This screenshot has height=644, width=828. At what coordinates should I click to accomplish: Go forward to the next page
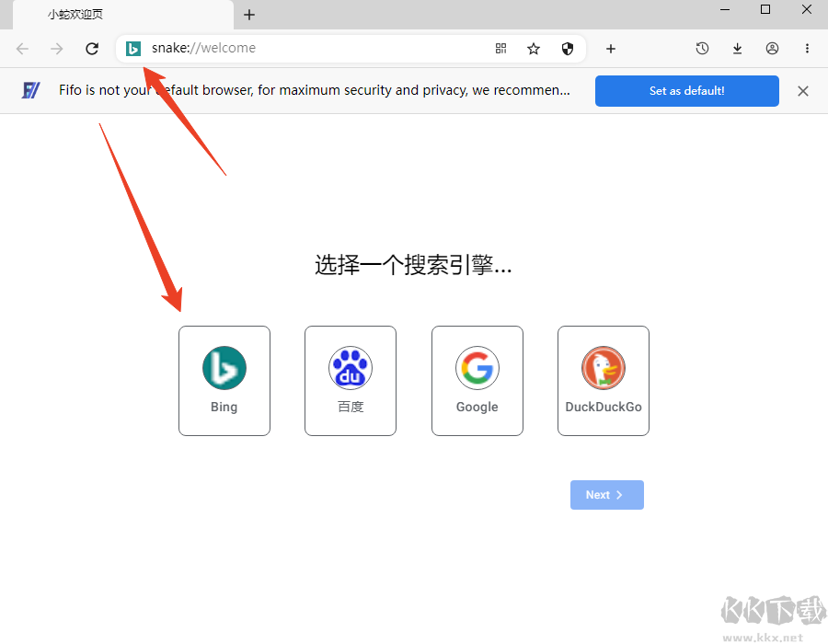point(56,49)
